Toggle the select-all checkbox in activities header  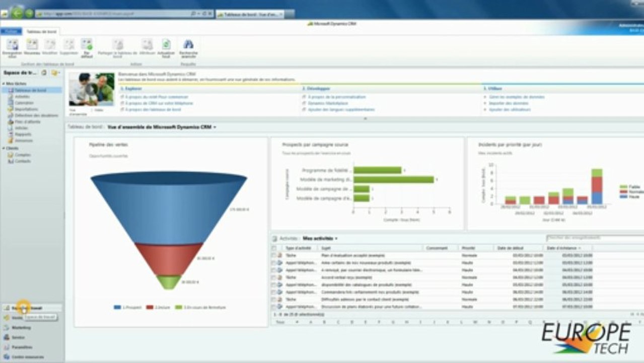coord(274,248)
